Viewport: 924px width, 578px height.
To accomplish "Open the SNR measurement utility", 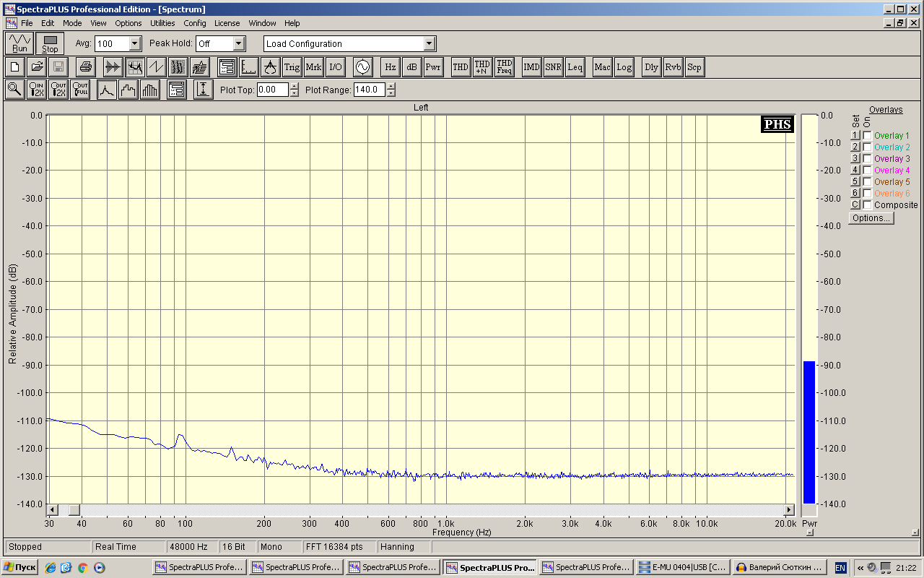I will click(x=553, y=67).
